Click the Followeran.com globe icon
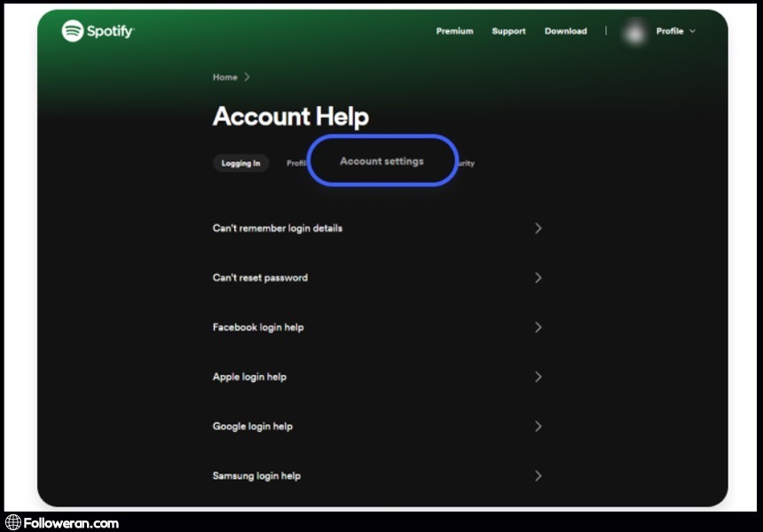 13,522
